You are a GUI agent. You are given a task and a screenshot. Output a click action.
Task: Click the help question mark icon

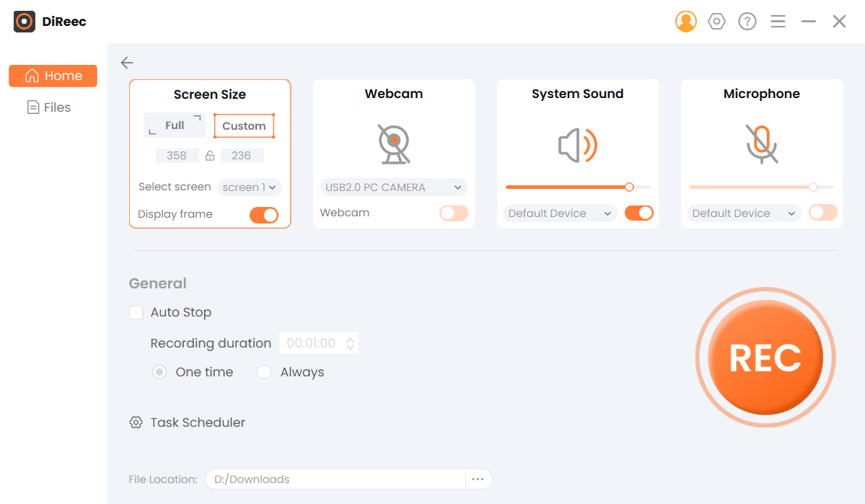(747, 21)
